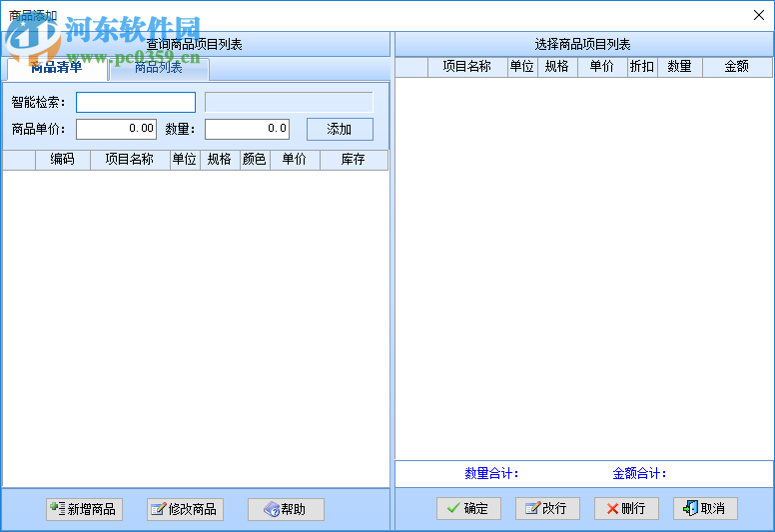Screen dimensions: 775x532
Task: Click 项目名称 header in right selection table
Action: coord(467,67)
